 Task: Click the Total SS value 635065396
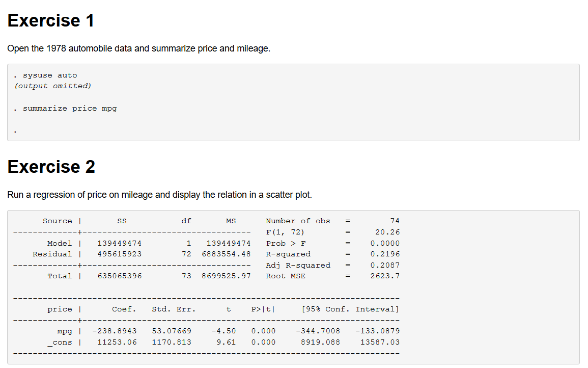point(119,276)
